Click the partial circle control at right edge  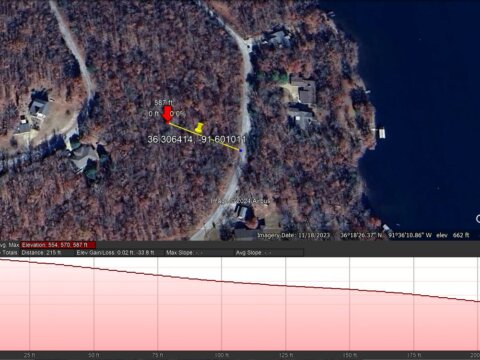coord(478,219)
